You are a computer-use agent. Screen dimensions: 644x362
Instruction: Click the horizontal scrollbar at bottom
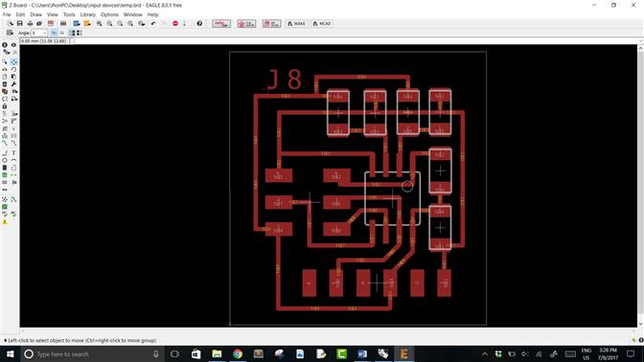(329, 330)
